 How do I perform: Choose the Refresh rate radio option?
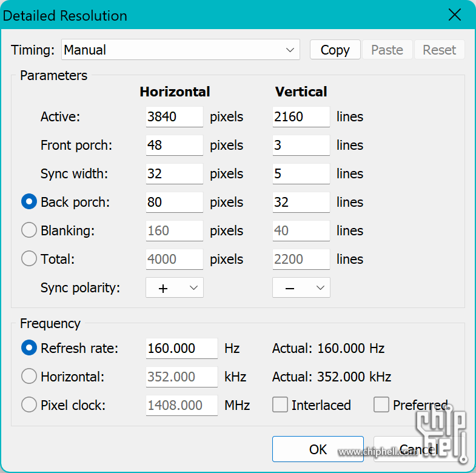tap(29, 348)
